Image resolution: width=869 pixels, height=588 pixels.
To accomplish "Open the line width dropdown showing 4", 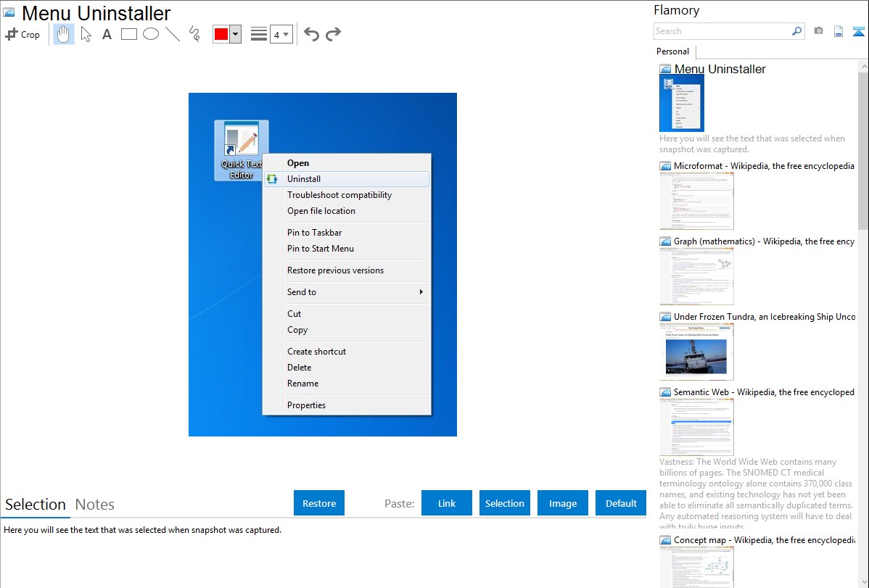I will click(x=281, y=35).
